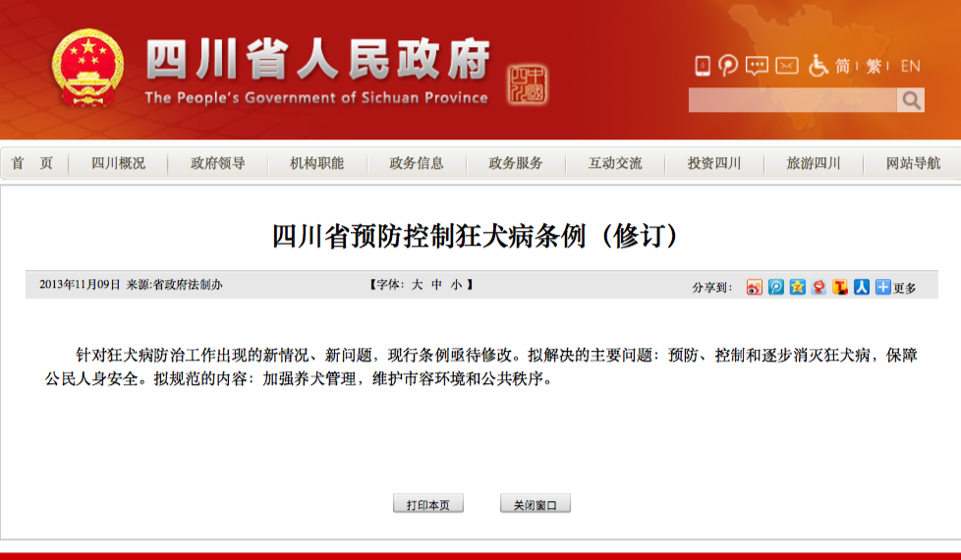The width and height of the screenshot is (961, 560).
Task: Open the 政务信息 navigation menu
Action: point(417,164)
